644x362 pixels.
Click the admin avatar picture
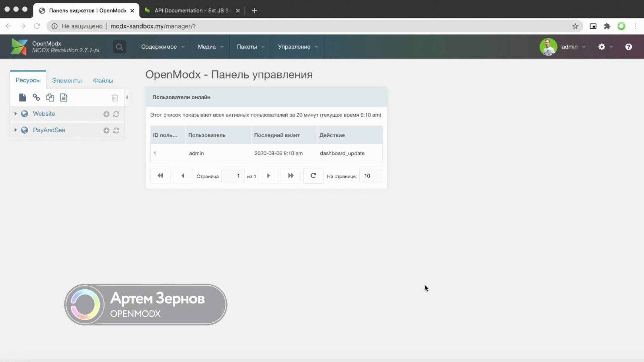(x=548, y=47)
